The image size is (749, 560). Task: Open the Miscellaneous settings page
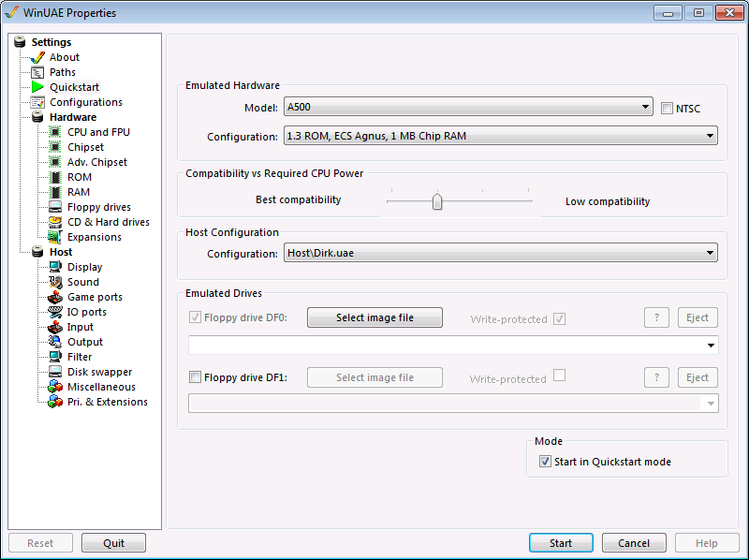[101, 387]
